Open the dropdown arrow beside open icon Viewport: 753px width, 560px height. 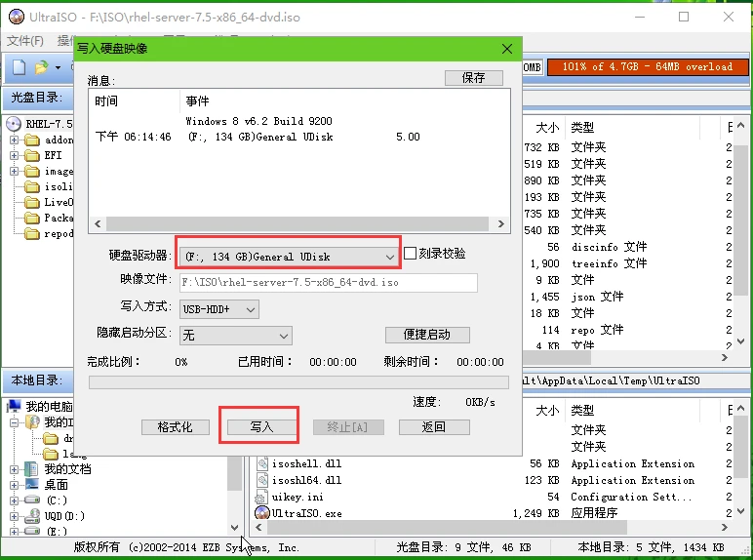[59, 67]
